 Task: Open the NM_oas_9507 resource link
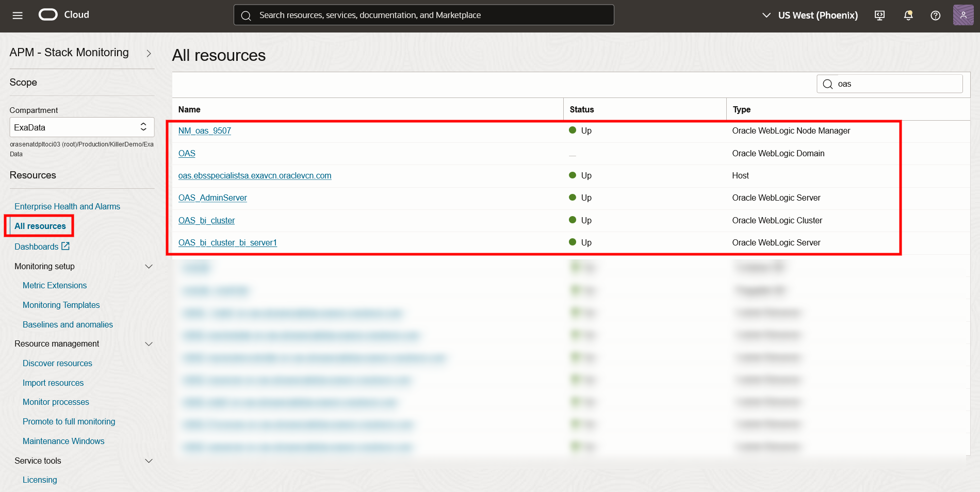pos(204,130)
